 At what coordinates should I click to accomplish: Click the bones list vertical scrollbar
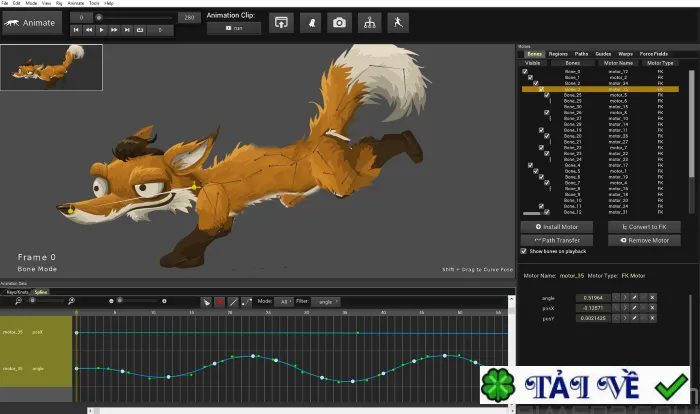(692, 125)
